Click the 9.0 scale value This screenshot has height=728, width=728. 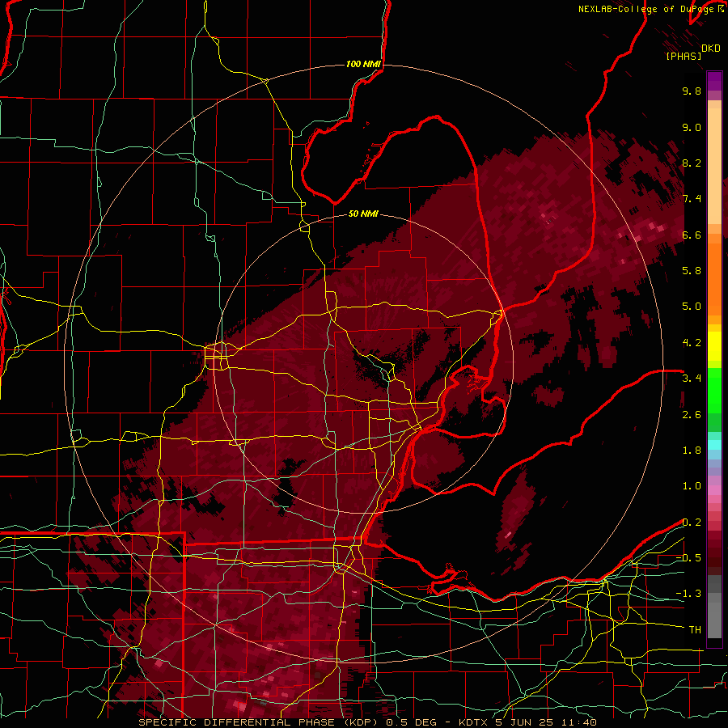click(692, 127)
